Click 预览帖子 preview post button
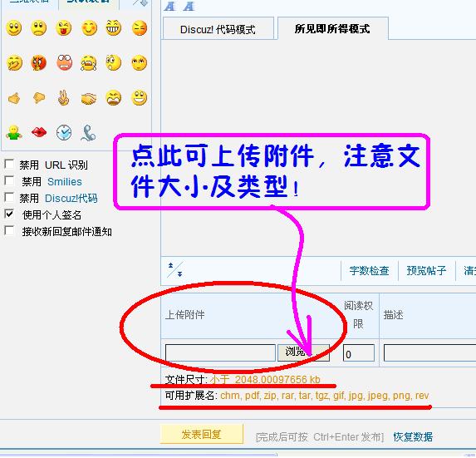The image size is (476, 458). tap(426, 270)
